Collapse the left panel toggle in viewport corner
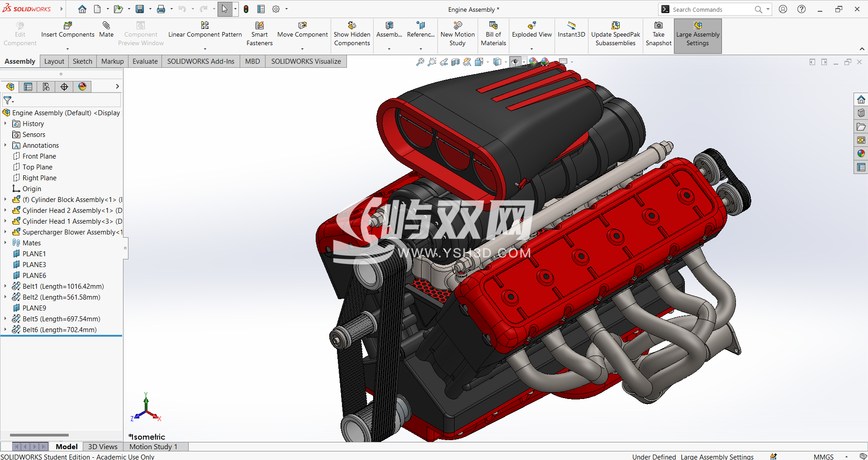Screen dimensions: 868x460 812,62
